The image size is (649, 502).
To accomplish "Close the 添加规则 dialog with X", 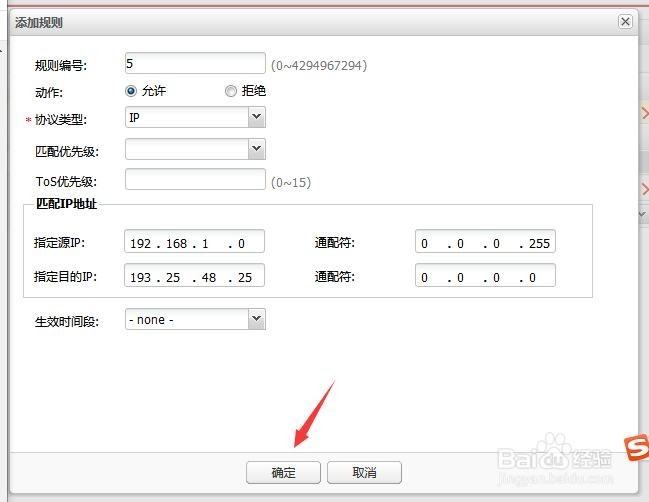I will coord(625,22).
